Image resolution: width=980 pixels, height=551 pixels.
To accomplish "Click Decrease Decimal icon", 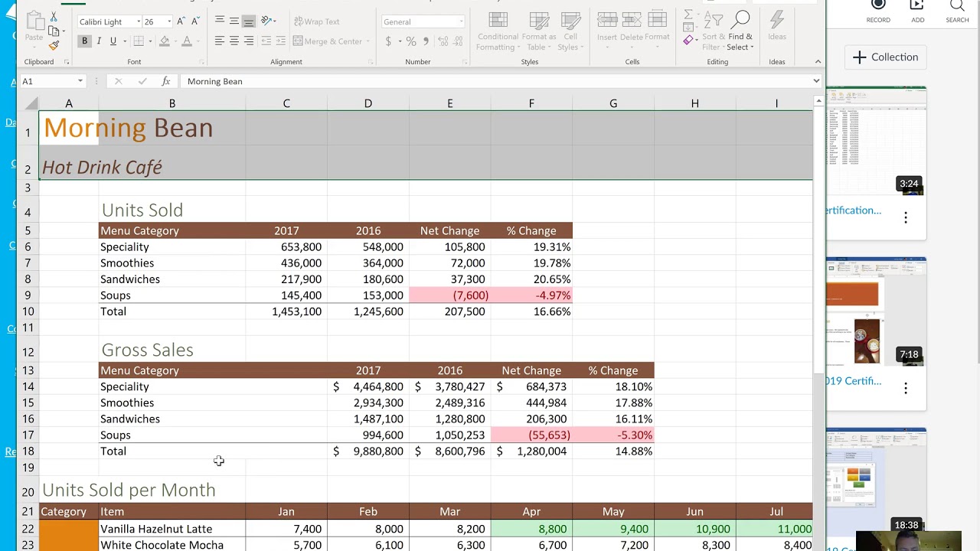I will click(457, 41).
